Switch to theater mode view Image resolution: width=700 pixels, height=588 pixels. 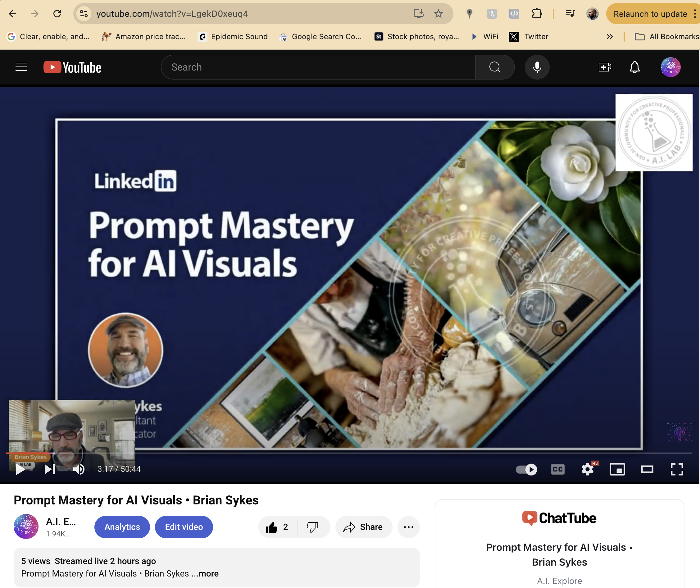tap(647, 469)
